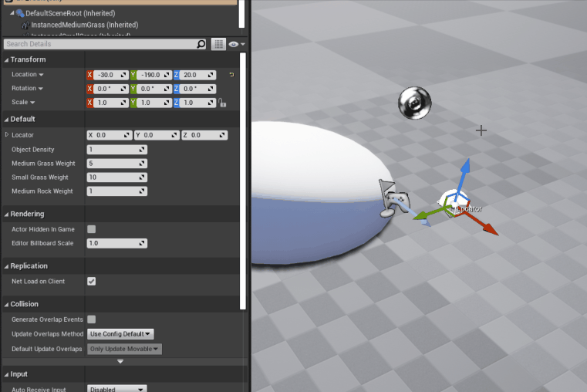The width and height of the screenshot is (587, 392).
Task: Collapse the Default section
Action: point(6,120)
